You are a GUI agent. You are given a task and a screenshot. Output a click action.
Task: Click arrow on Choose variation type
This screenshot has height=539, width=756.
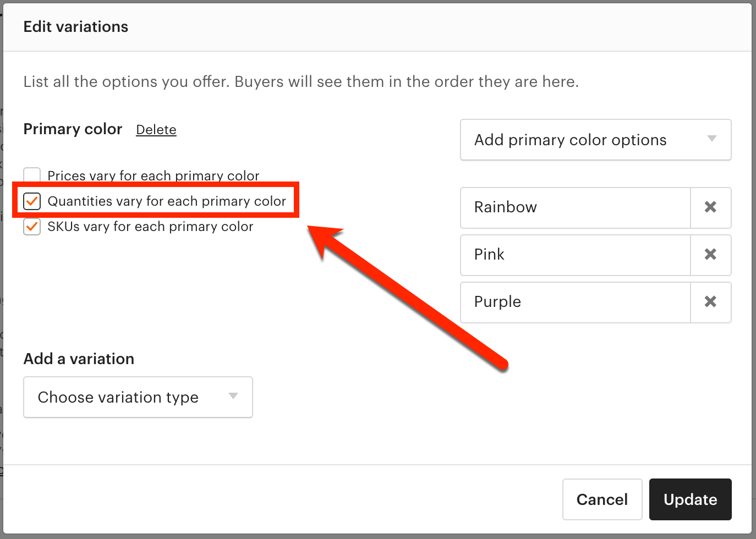coord(233,397)
